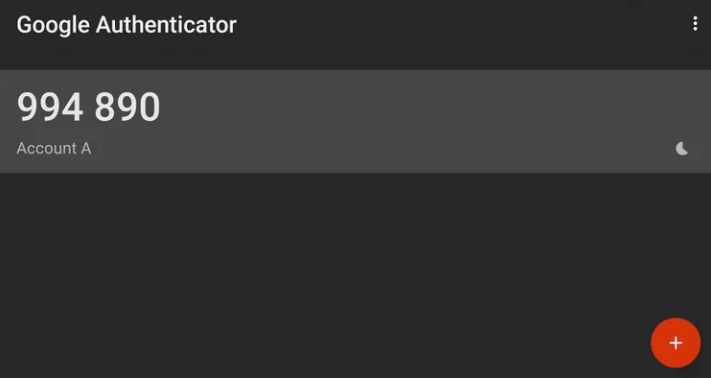
Task: Open menu at top-right of app bar
Action: coord(695,24)
